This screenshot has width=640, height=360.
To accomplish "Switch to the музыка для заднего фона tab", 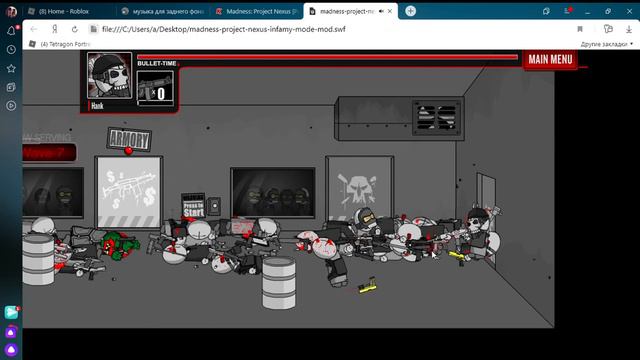I will pos(163,11).
